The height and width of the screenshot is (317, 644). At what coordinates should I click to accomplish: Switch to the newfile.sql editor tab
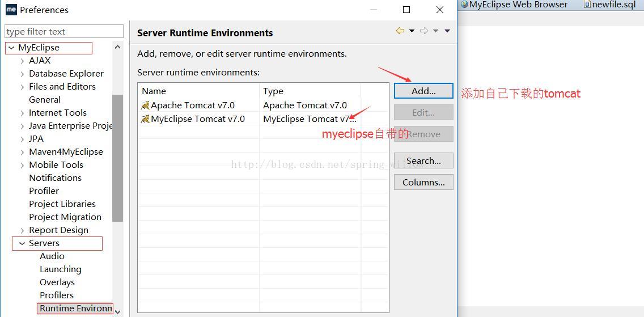610,5
